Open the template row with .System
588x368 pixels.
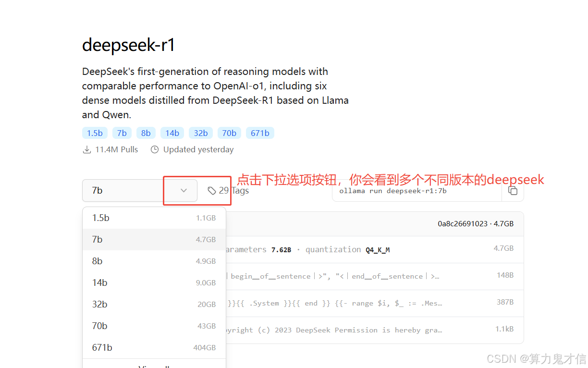coord(375,303)
